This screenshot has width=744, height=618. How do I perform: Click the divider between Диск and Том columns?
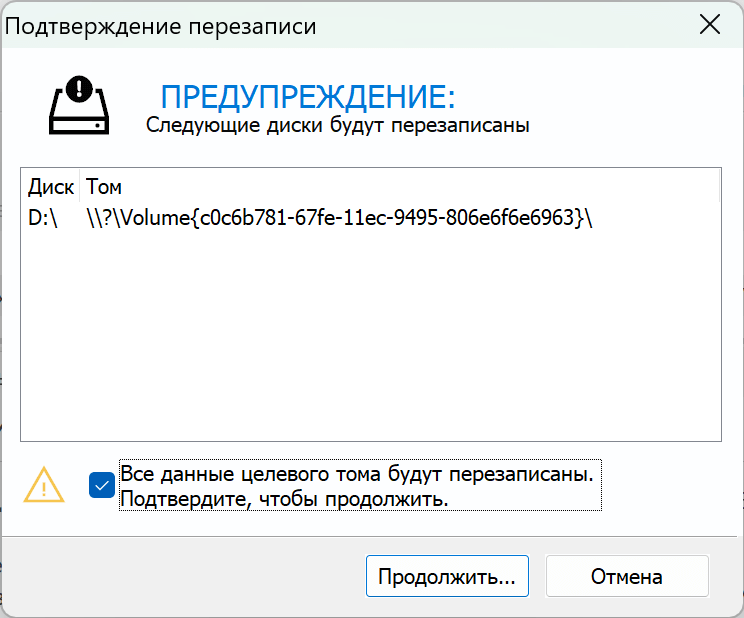click(80, 187)
